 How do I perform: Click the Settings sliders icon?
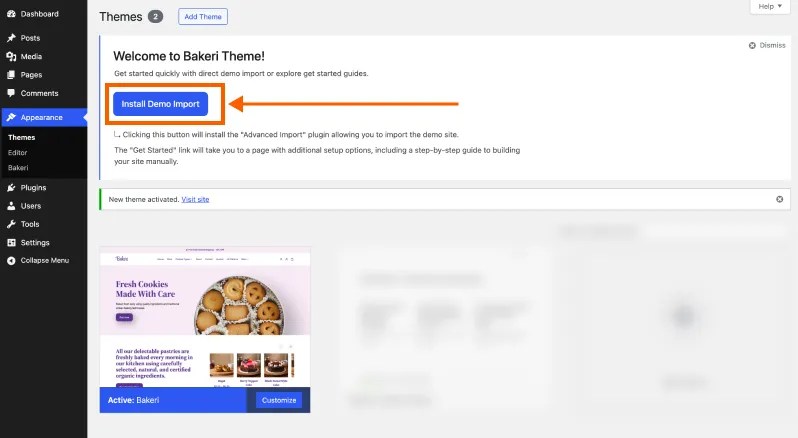[11, 242]
